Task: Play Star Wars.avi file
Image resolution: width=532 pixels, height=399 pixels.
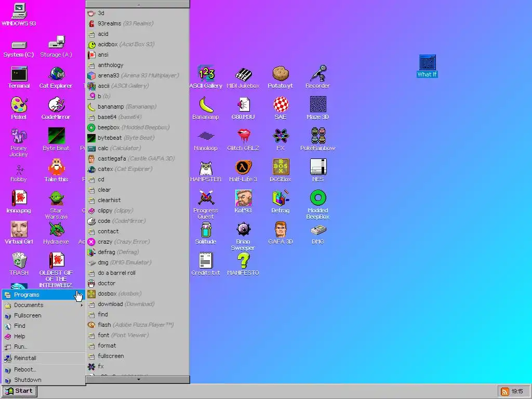Action: tap(56, 205)
